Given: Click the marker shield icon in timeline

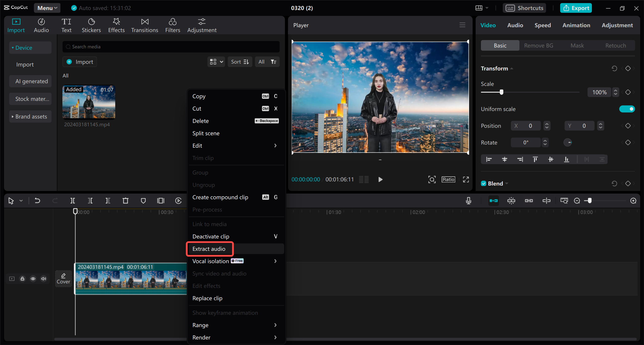Looking at the screenshot, I should click(143, 201).
